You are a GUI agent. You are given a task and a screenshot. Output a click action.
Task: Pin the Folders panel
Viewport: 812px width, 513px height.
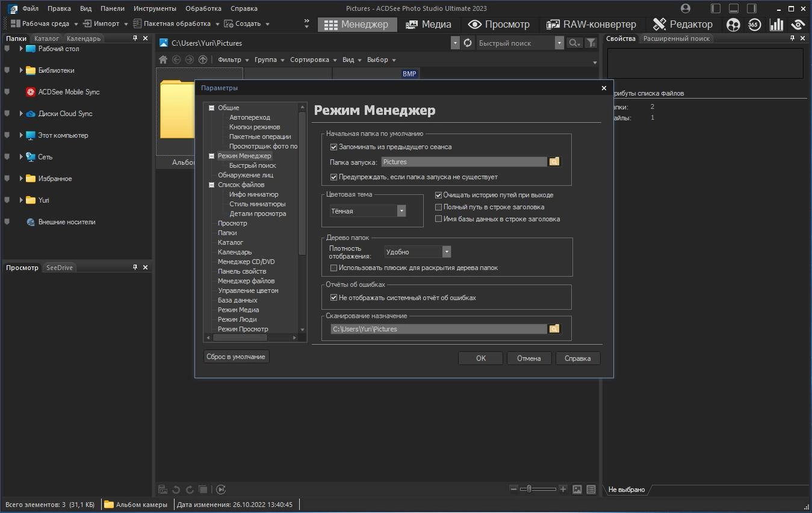[x=135, y=38]
